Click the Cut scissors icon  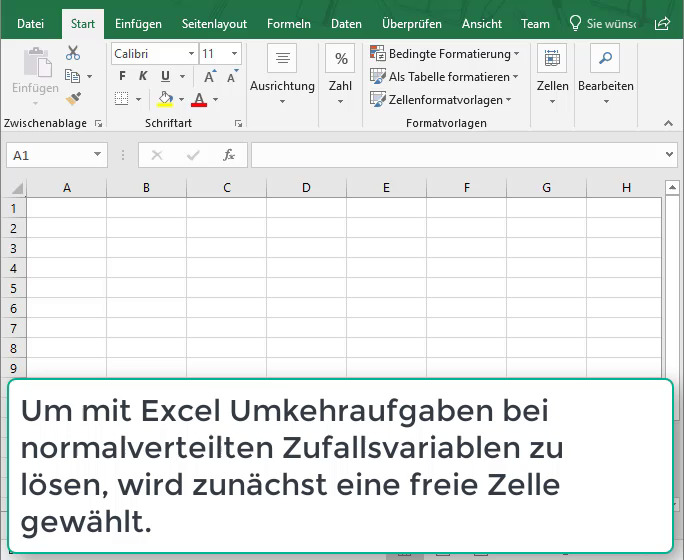click(x=73, y=53)
